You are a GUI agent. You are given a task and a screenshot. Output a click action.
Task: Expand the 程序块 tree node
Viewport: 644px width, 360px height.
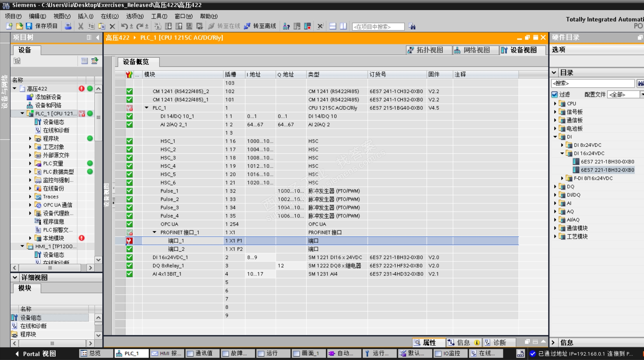[30, 138]
